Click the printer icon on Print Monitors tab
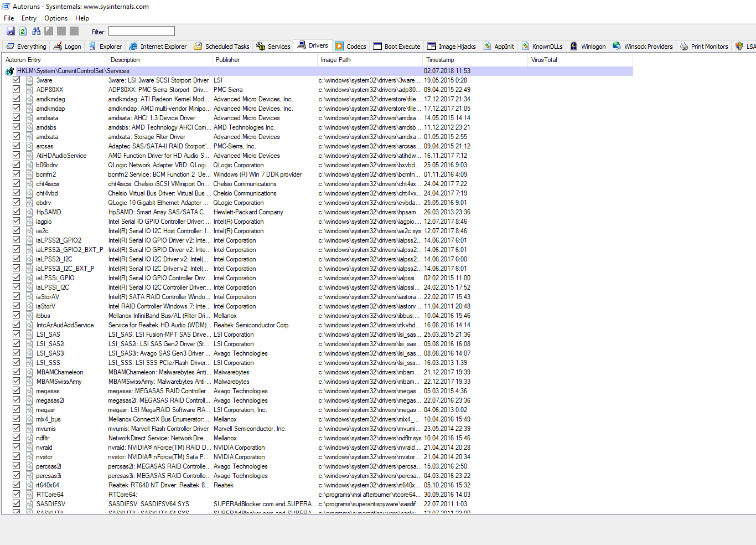Screen dimensions: 756x545 tap(684, 46)
